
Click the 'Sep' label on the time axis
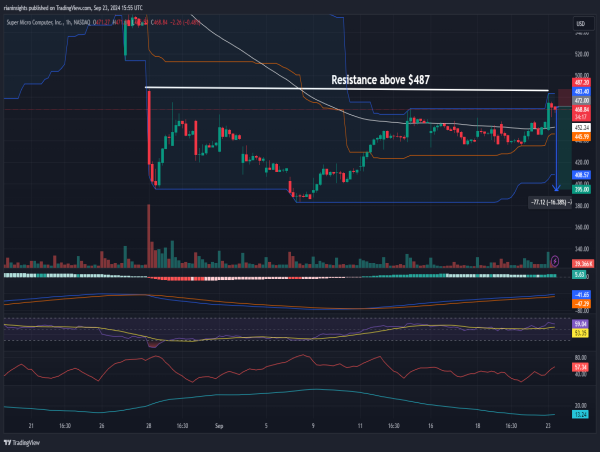click(x=219, y=426)
